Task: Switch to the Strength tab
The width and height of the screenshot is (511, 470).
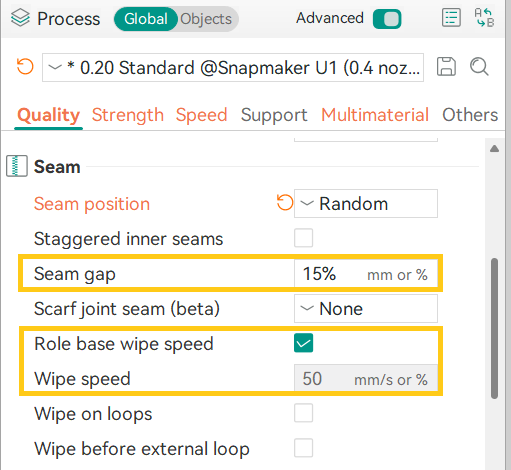Action: [128, 115]
